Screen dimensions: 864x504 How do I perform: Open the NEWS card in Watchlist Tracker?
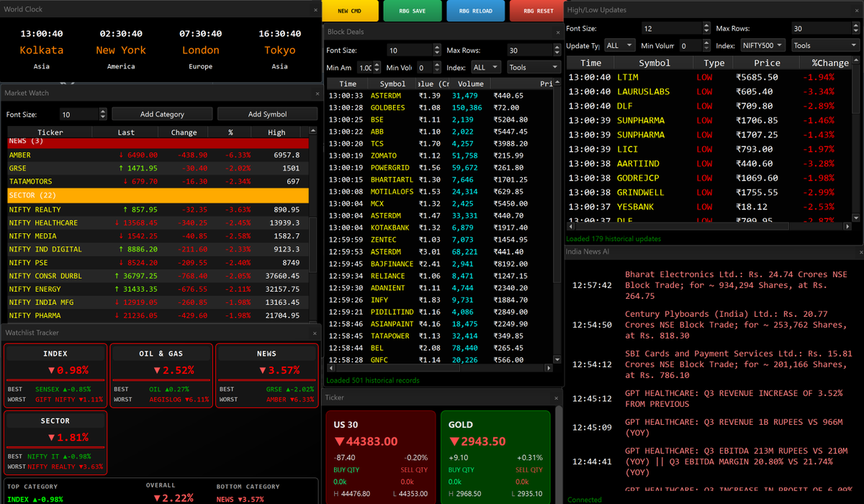point(266,376)
